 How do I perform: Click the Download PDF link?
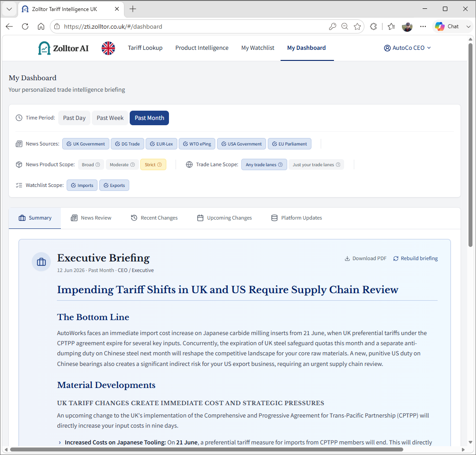coord(366,258)
